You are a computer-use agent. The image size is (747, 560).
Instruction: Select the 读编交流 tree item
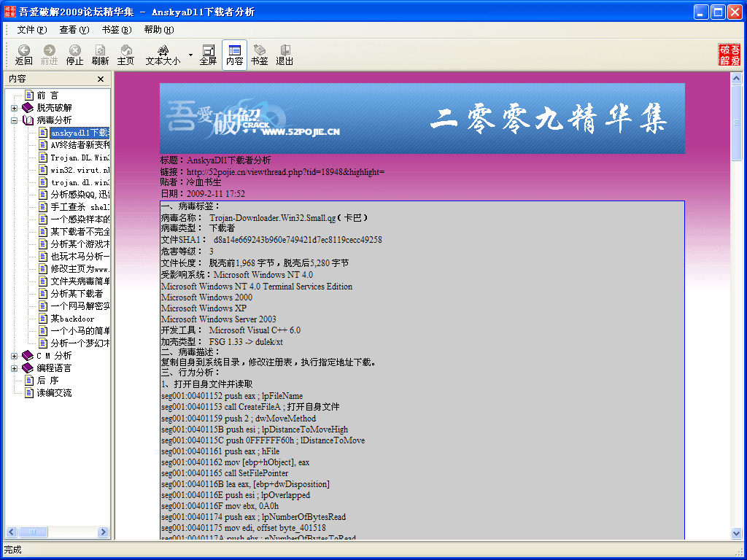point(54,393)
